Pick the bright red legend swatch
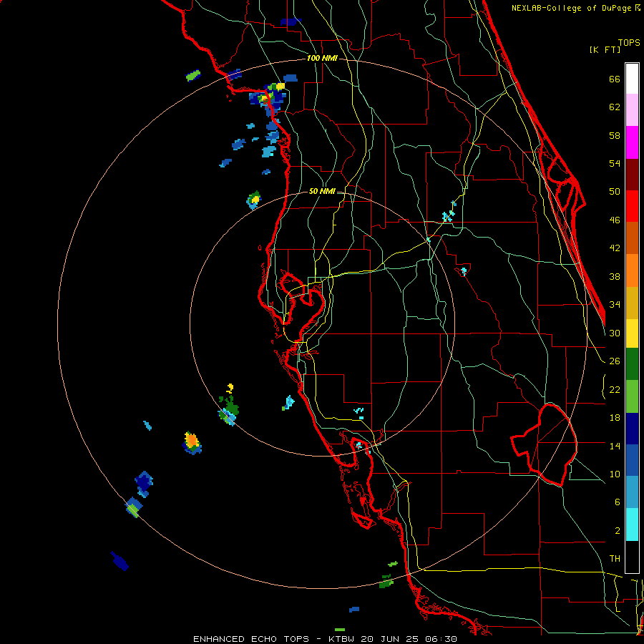This screenshot has height=644, width=644. tap(632, 206)
